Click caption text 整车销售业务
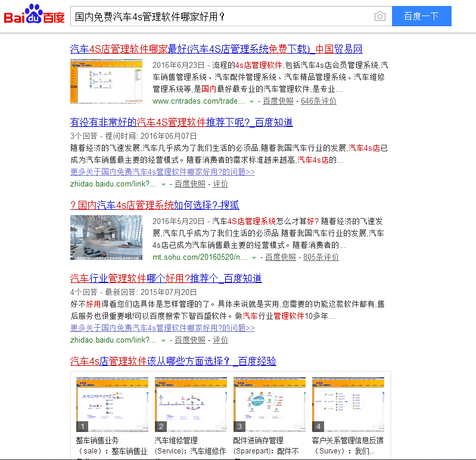The height and width of the screenshot is (460, 476). pyautogui.click(x=97, y=440)
